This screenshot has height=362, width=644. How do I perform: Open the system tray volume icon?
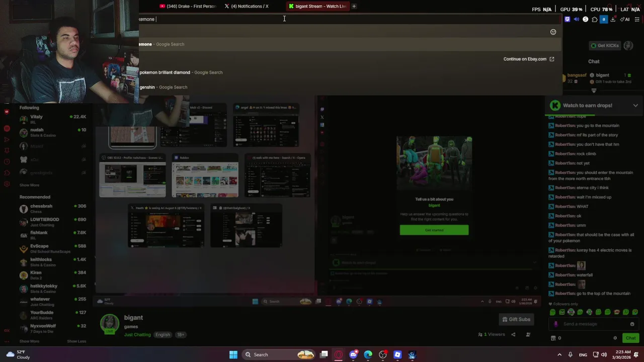pos(604,354)
